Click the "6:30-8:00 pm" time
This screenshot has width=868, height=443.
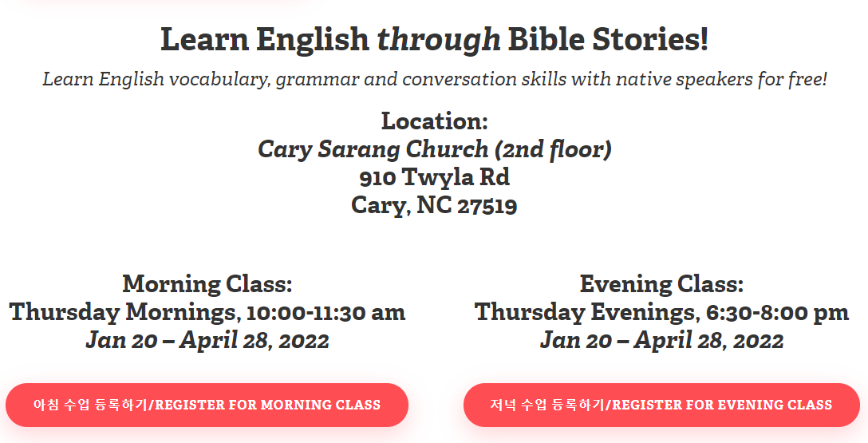pos(777,312)
